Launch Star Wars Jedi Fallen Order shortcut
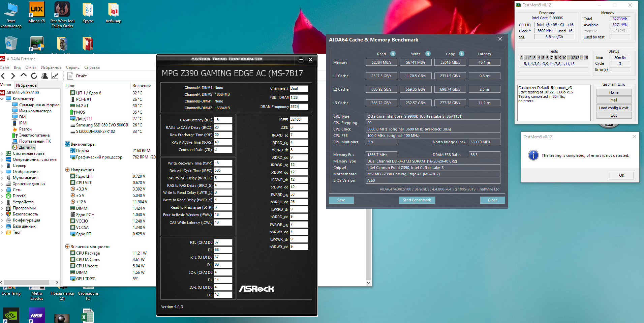644x323 pixels. click(x=62, y=14)
